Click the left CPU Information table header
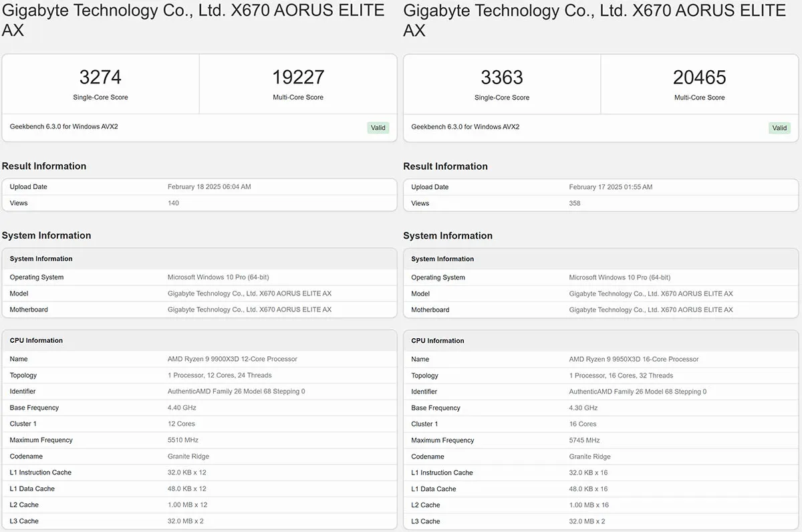The image size is (802, 532). coord(199,340)
